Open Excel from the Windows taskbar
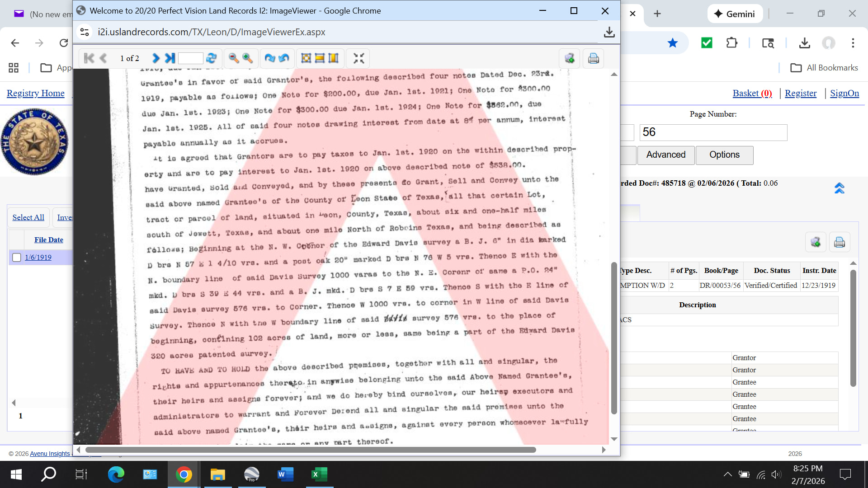The width and height of the screenshot is (868, 488). pyautogui.click(x=319, y=474)
